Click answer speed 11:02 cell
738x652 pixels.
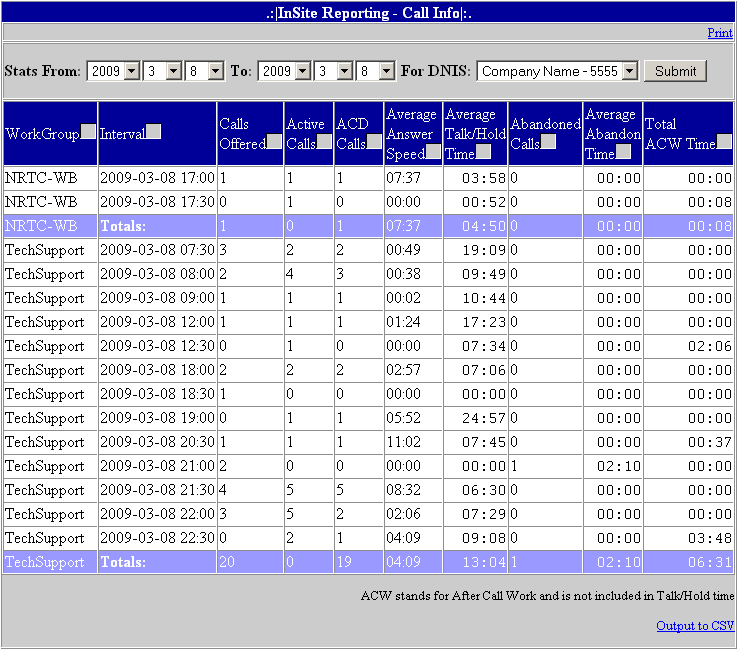[413, 442]
